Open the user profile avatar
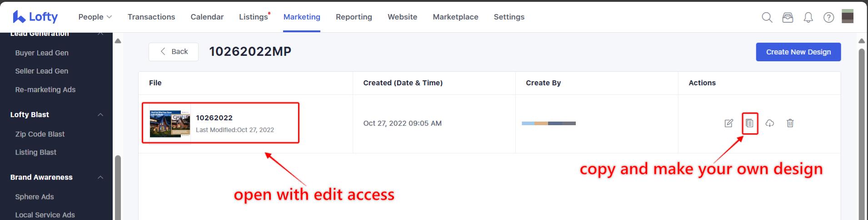 point(848,16)
